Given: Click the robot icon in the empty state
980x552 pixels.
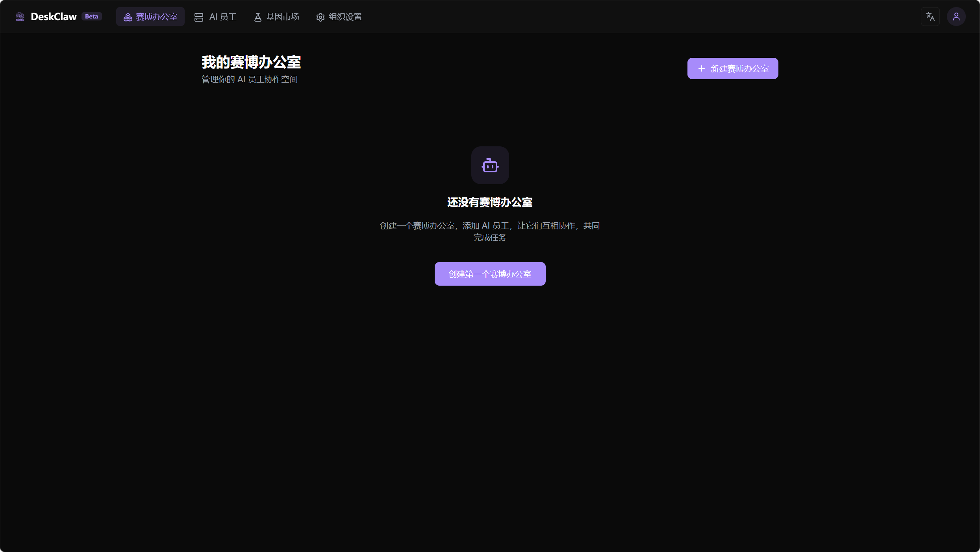Looking at the screenshot, I should (490, 166).
